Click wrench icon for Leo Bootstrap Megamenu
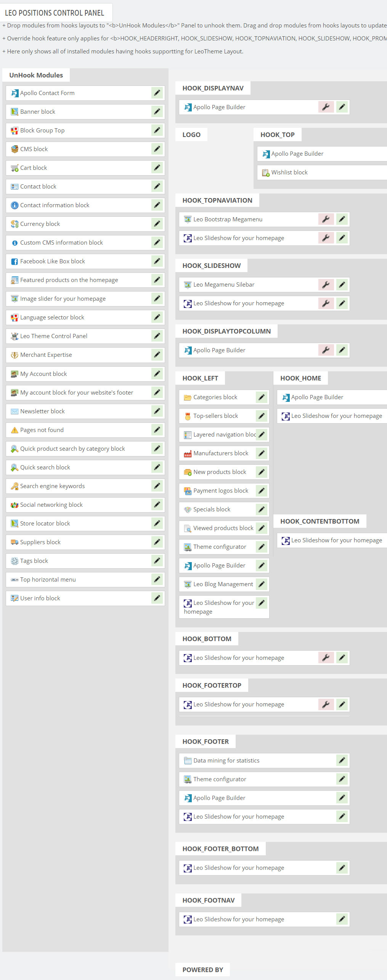 [x=326, y=219]
